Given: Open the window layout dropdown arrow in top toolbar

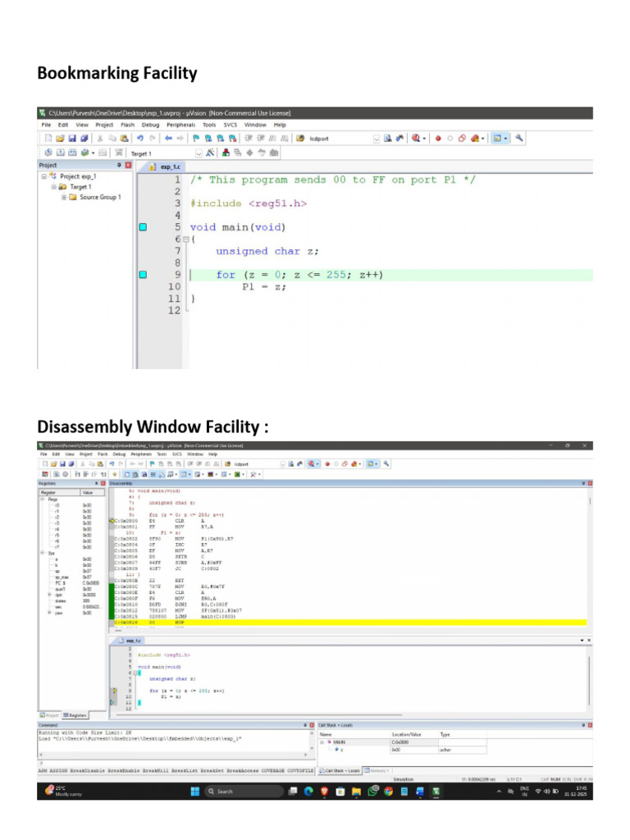Looking at the screenshot, I should click(x=505, y=138).
